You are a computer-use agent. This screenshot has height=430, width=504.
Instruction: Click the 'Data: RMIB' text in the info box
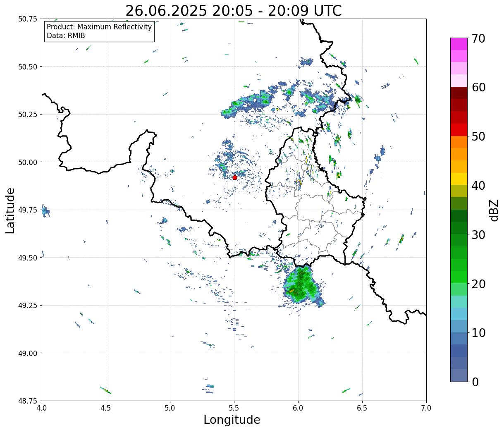pyautogui.click(x=66, y=36)
